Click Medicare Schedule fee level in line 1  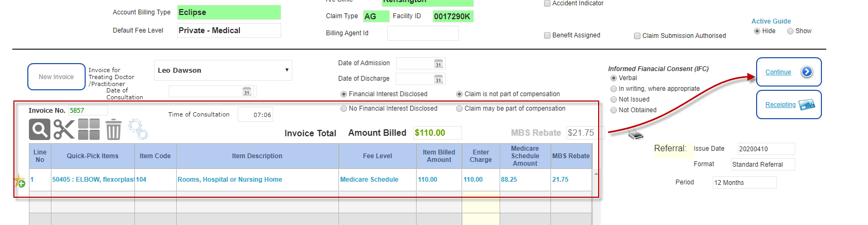point(369,180)
